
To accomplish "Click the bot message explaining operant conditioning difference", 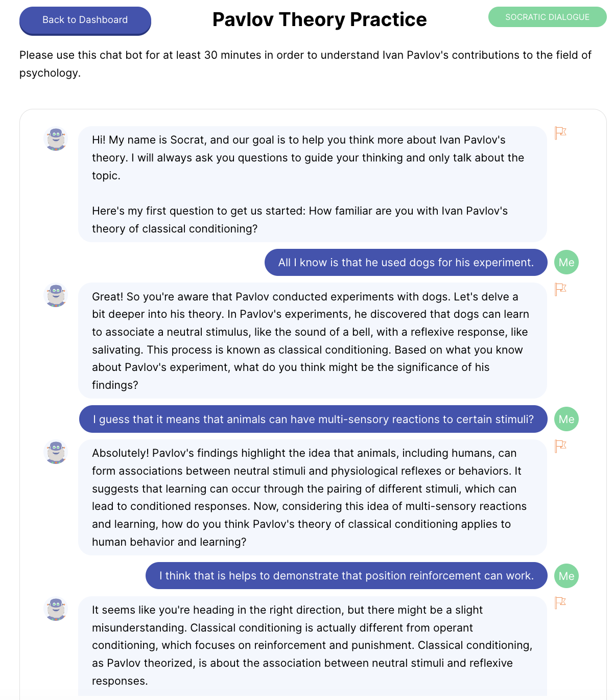I will [312, 645].
